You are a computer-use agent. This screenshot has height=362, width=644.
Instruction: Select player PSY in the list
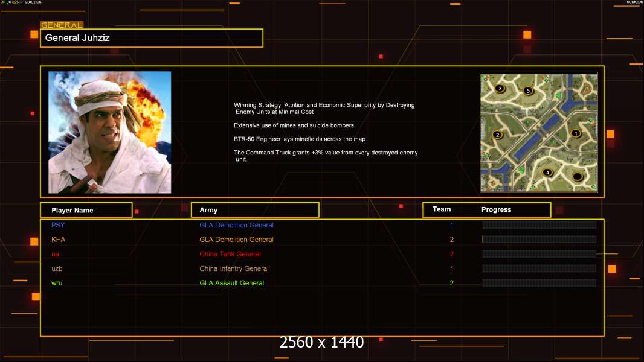coord(58,225)
